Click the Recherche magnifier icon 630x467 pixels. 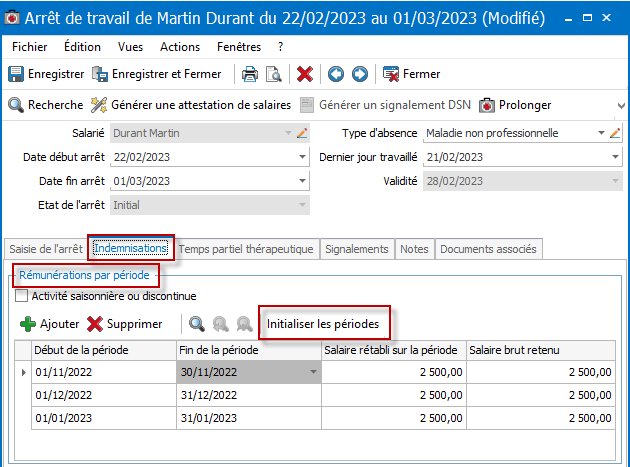[16, 105]
